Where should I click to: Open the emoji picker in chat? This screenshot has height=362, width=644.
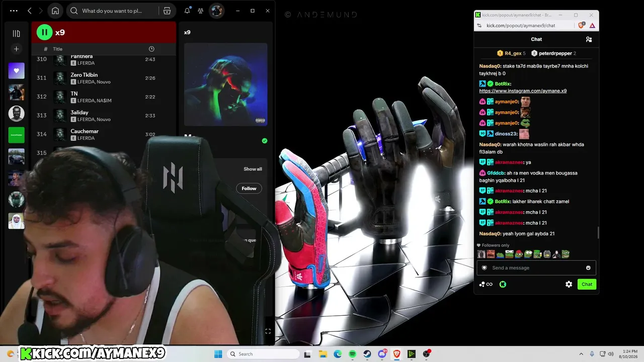588,268
